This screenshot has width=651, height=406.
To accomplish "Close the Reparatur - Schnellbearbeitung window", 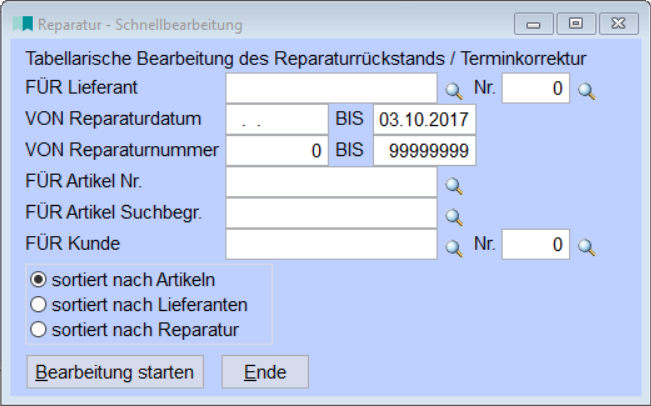I will [x=619, y=23].
